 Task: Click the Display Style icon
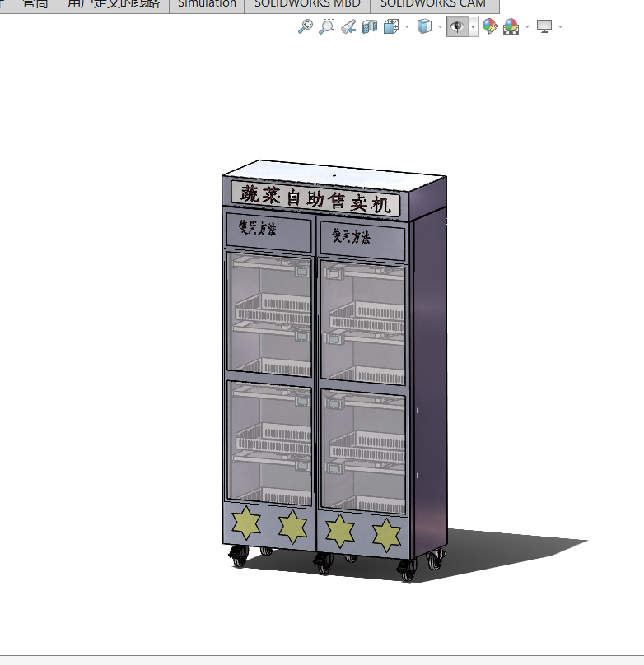tap(424, 26)
